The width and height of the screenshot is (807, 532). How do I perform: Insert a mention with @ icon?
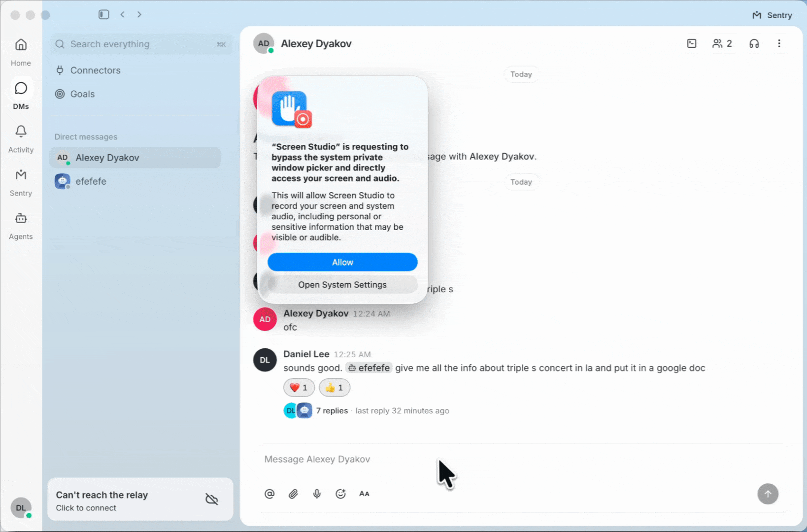(269, 494)
